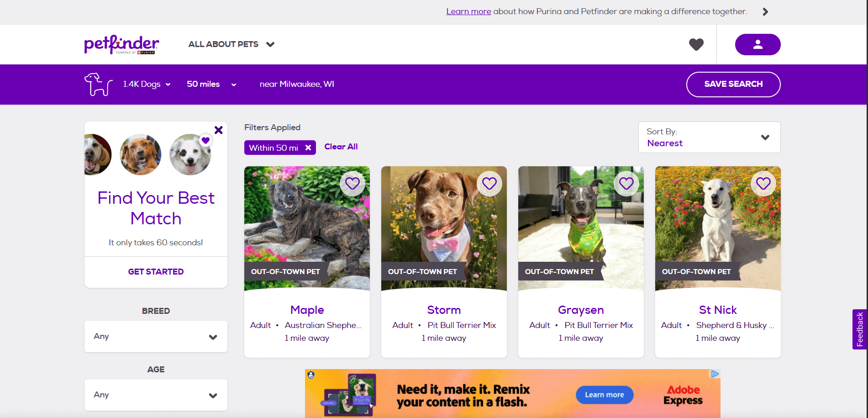Viewport: 868px width, 418px height.
Task: Open the Adobe ad info icon
Action: [715, 374]
